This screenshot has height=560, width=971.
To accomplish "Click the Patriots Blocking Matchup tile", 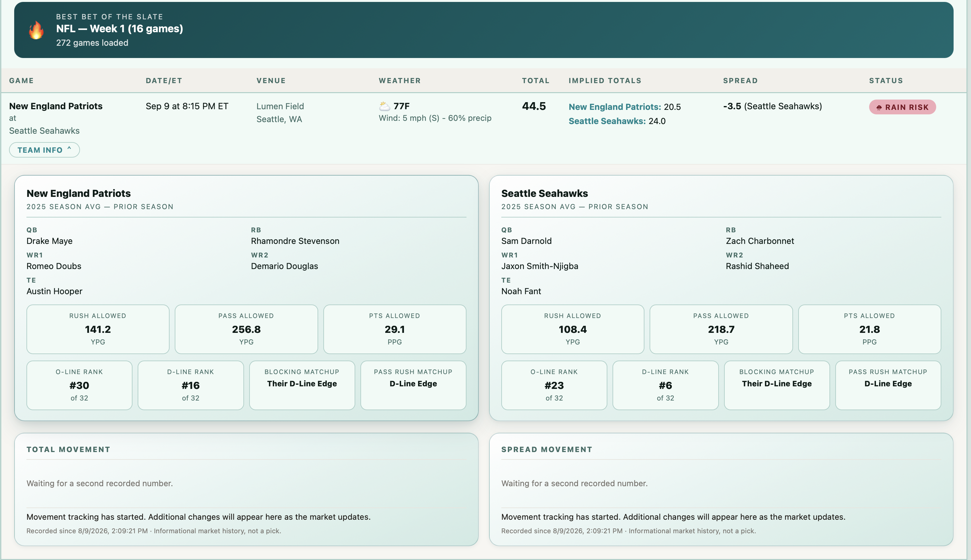I will tap(302, 385).
